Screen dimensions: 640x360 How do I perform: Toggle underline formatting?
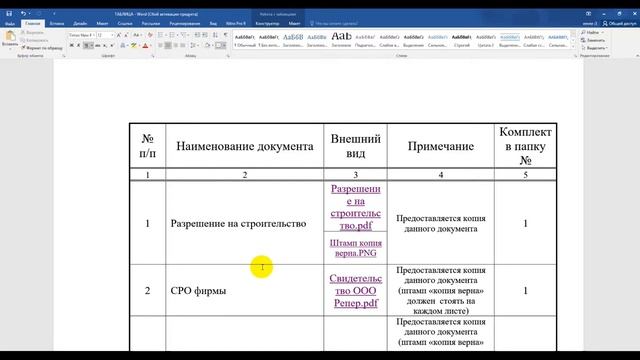point(86,45)
